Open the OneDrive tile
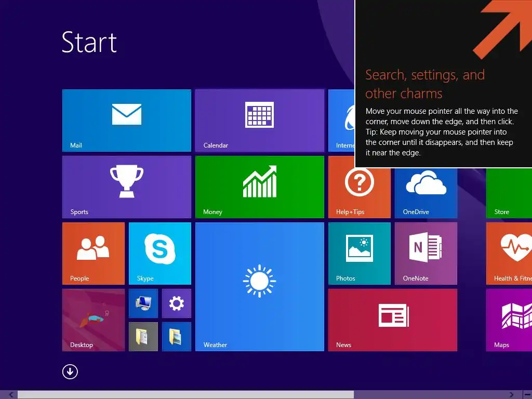Image resolution: width=532 pixels, height=399 pixels. 426,193
